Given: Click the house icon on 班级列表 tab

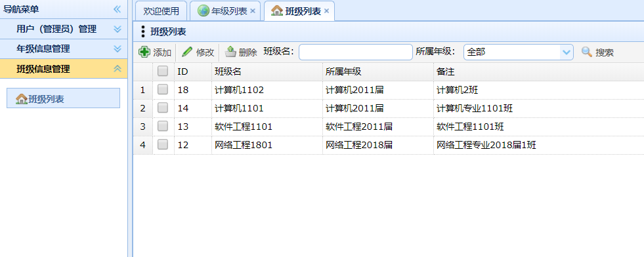Looking at the screenshot, I should 277,11.
